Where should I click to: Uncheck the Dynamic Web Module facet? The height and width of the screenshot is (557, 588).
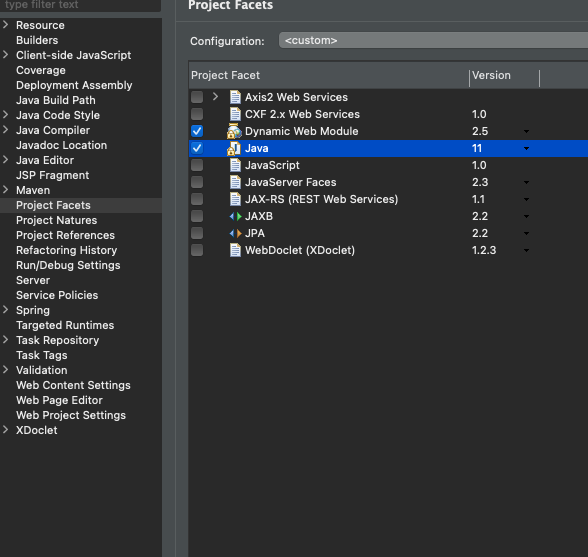tap(197, 131)
